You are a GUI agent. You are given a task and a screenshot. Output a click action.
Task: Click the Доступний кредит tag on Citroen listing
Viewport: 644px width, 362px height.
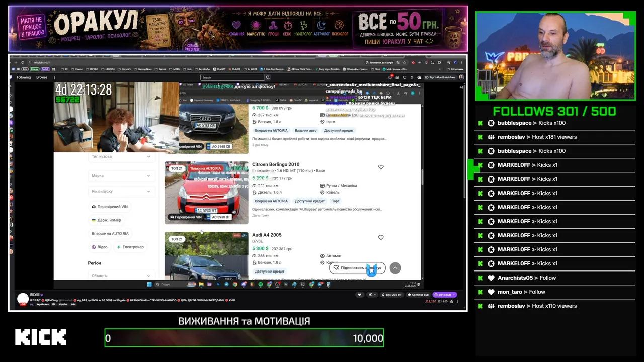[310, 201]
